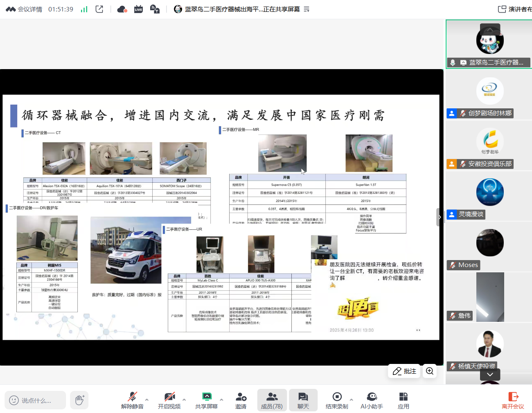Expand video options arrow beside 开启视频

pyautogui.click(x=184, y=400)
